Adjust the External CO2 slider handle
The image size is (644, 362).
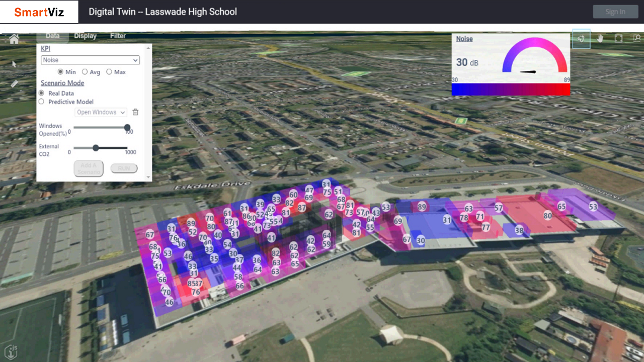pyautogui.click(x=96, y=148)
